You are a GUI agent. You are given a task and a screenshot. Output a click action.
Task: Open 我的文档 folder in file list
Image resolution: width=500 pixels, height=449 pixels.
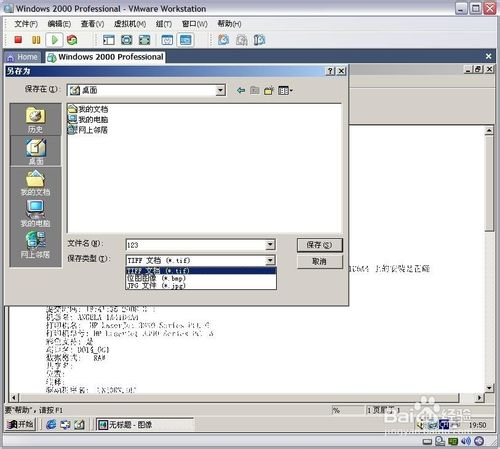(88, 109)
